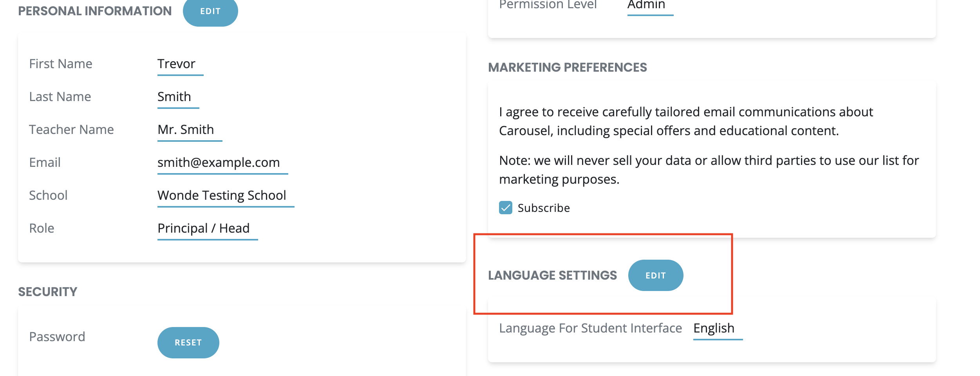Select the First Name field showing Trevor
The image size is (980, 376).
pyautogui.click(x=176, y=64)
